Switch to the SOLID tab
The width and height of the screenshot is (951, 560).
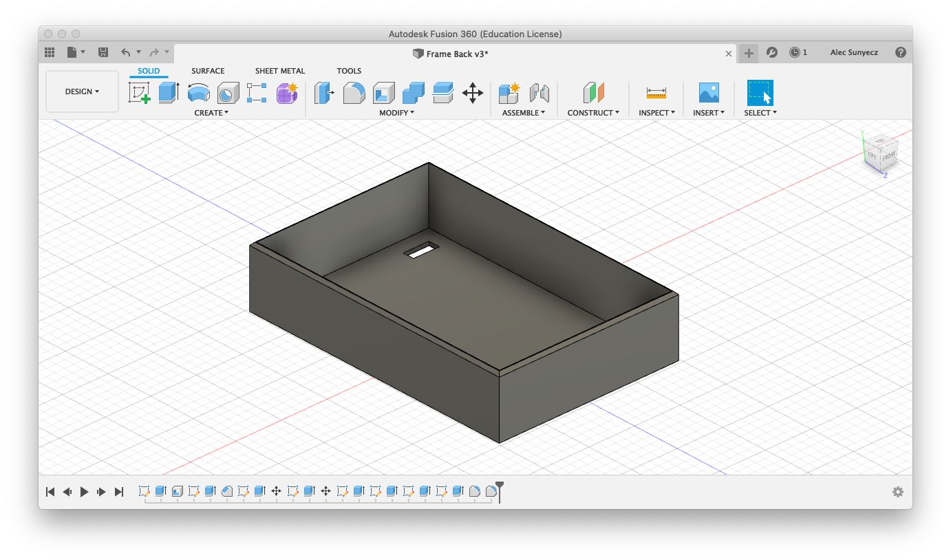[x=149, y=71]
